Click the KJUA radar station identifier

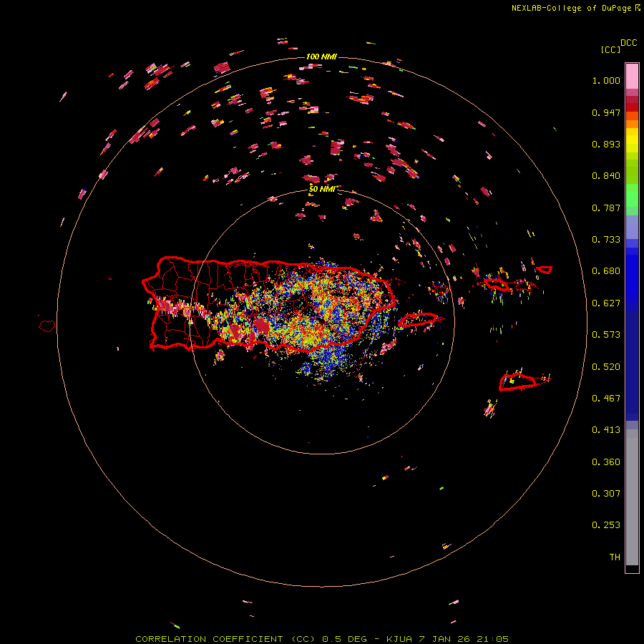[401, 639]
